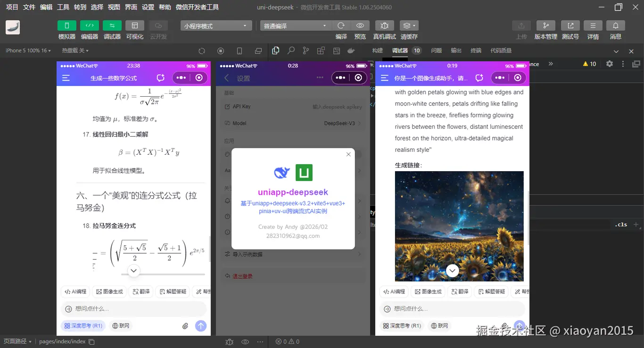Click AI编程 chip in left simulator
This screenshot has width=644, height=348.
click(x=75, y=291)
